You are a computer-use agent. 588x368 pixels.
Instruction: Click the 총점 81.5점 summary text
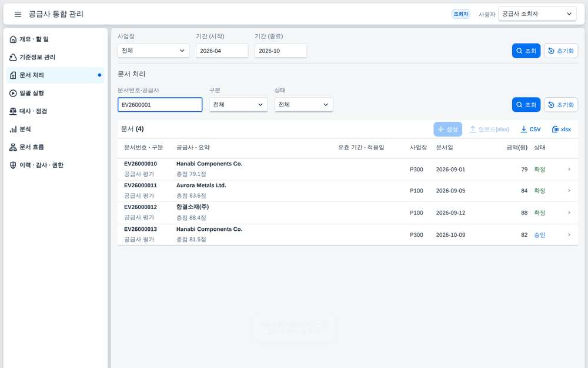click(191, 240)
